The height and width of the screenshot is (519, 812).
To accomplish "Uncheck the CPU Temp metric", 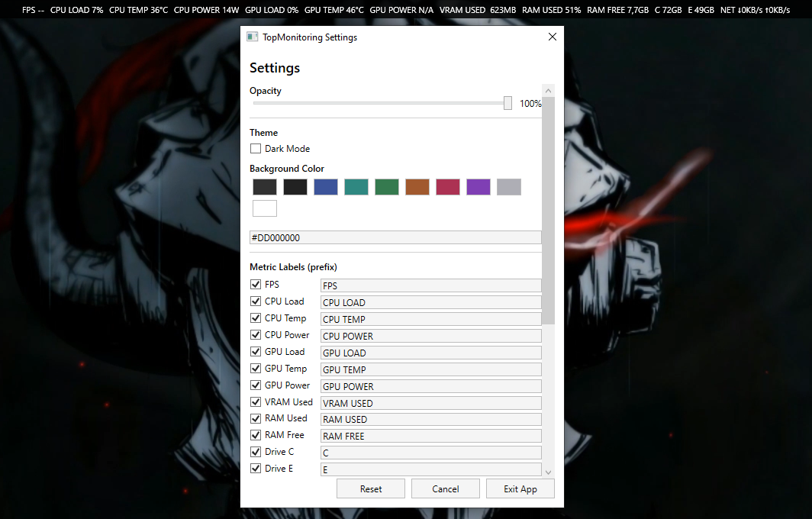I will coord(256,318).
